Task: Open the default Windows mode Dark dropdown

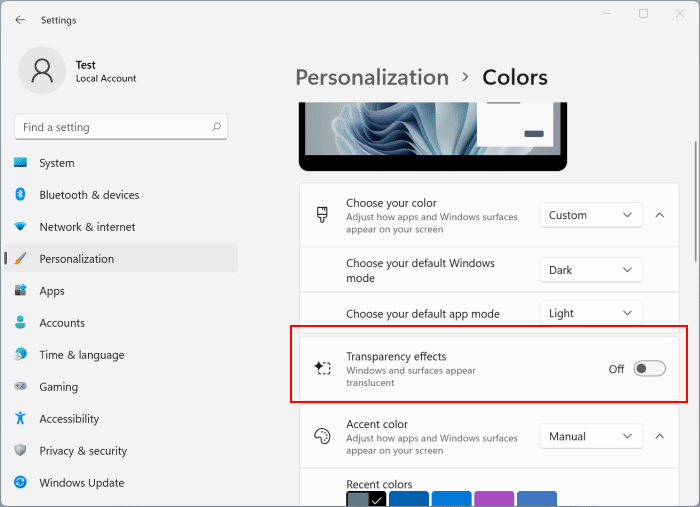Action: pyautogui.click(x=591, y=270)
